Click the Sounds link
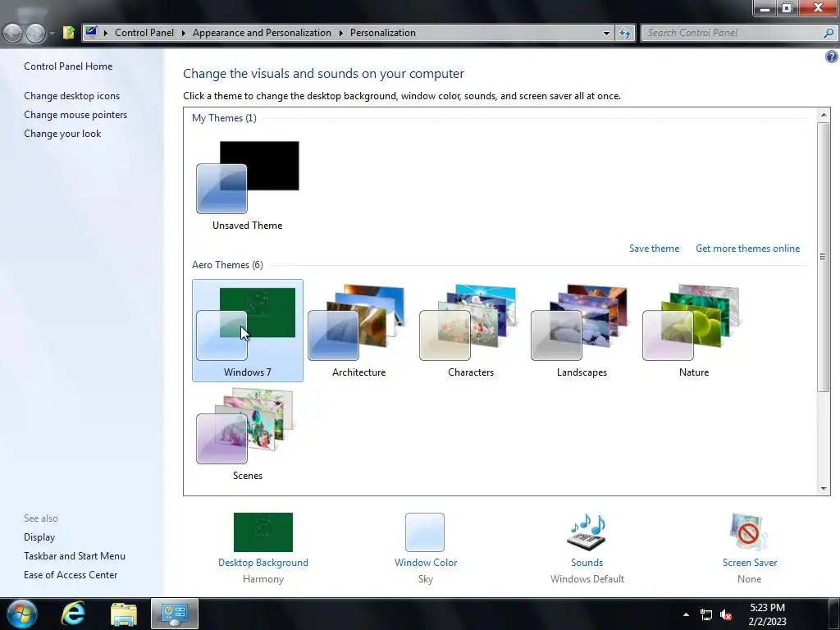The height and width of the screenshot is (630, 840). pyautogui.click(x=587, y=563)
